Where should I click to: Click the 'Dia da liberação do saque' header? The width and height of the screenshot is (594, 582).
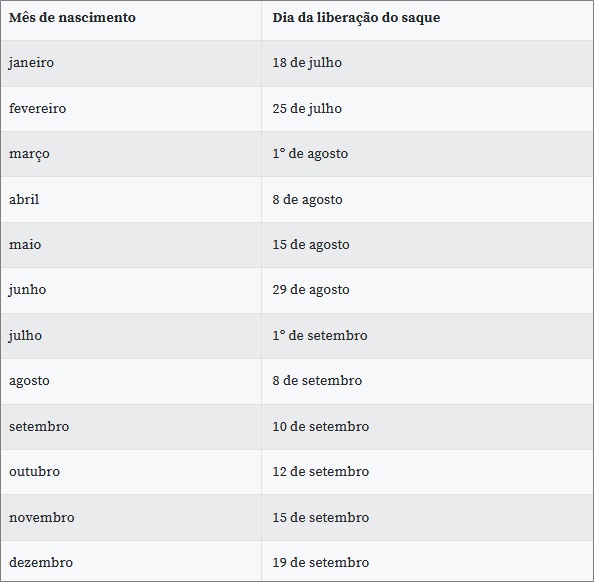356,18
